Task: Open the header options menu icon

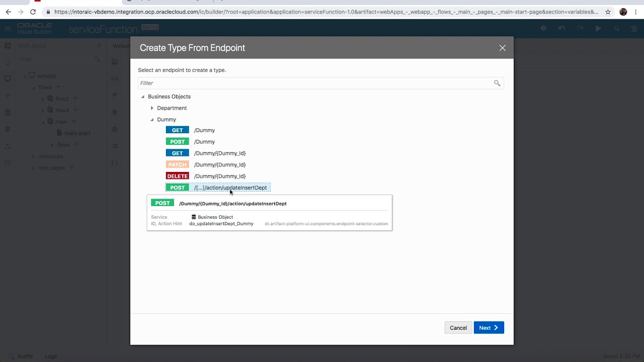Action: coord(634,29)
